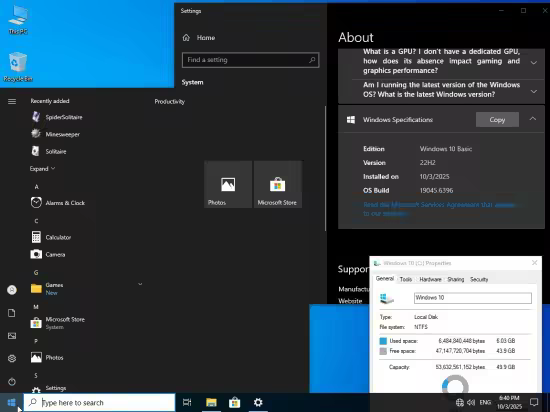Switch to Security tab in Properties
This screenshot has height=412, width=550.
point(479,279)
